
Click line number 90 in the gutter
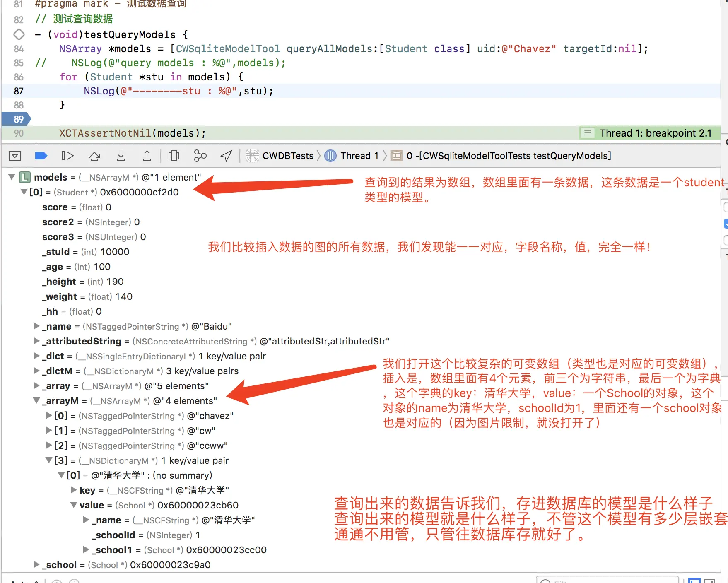pos(19,133)
